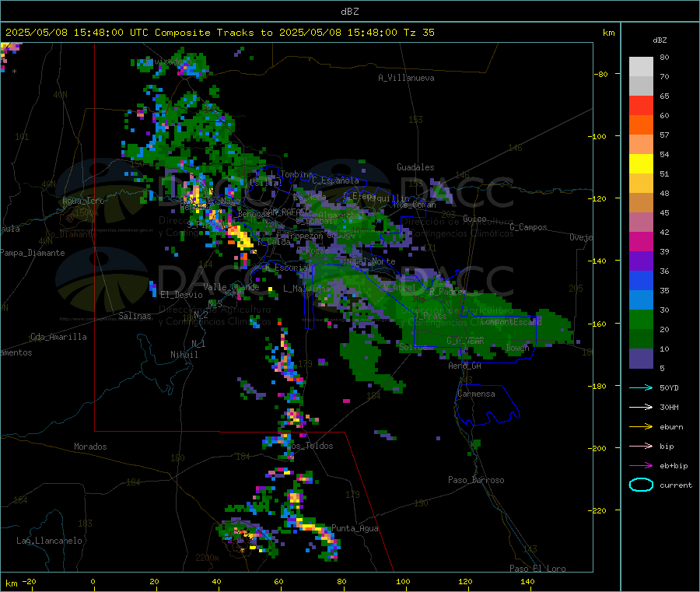Click the L_Malvinas label
The image size is (700, 592).
coord(306,289)
